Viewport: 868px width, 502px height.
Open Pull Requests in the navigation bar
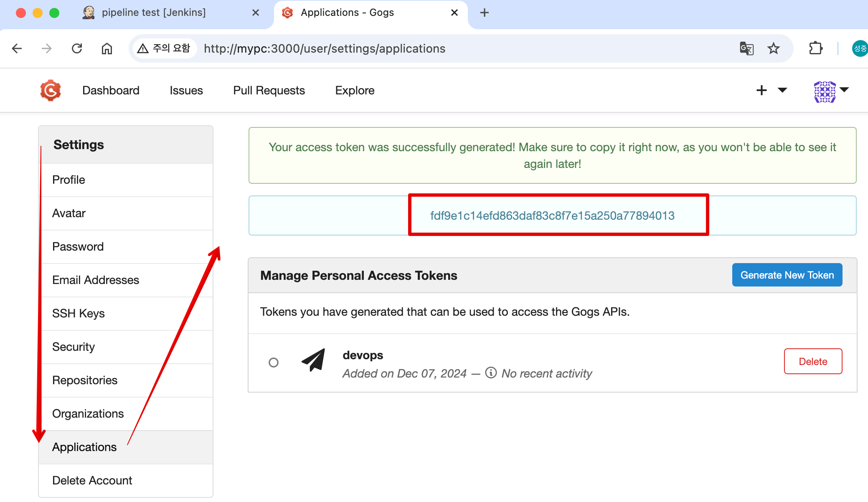tap(269, 90)
